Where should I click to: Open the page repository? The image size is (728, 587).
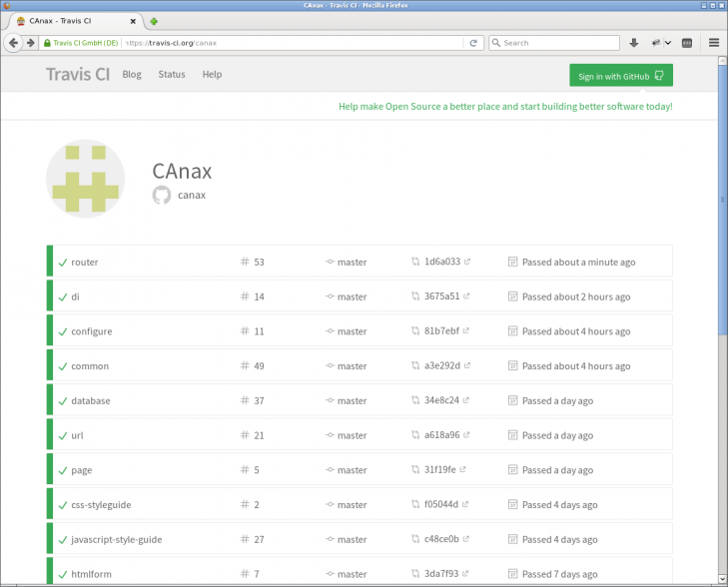[x=82, y=470]
